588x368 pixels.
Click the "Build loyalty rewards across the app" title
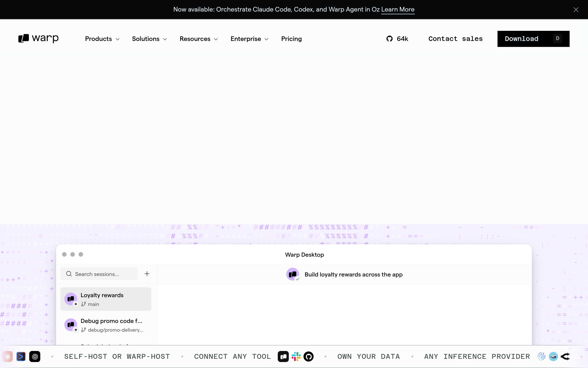click(x=353, y=275)
